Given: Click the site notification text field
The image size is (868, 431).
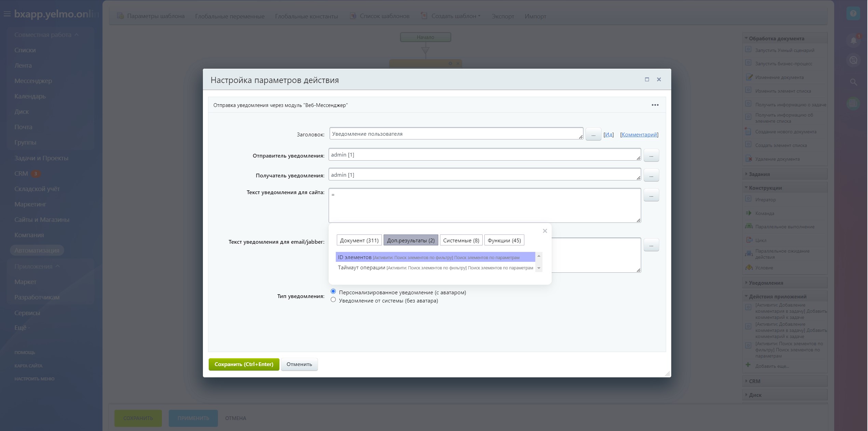Looking at the screenshot, I should (x=484, y=205).
